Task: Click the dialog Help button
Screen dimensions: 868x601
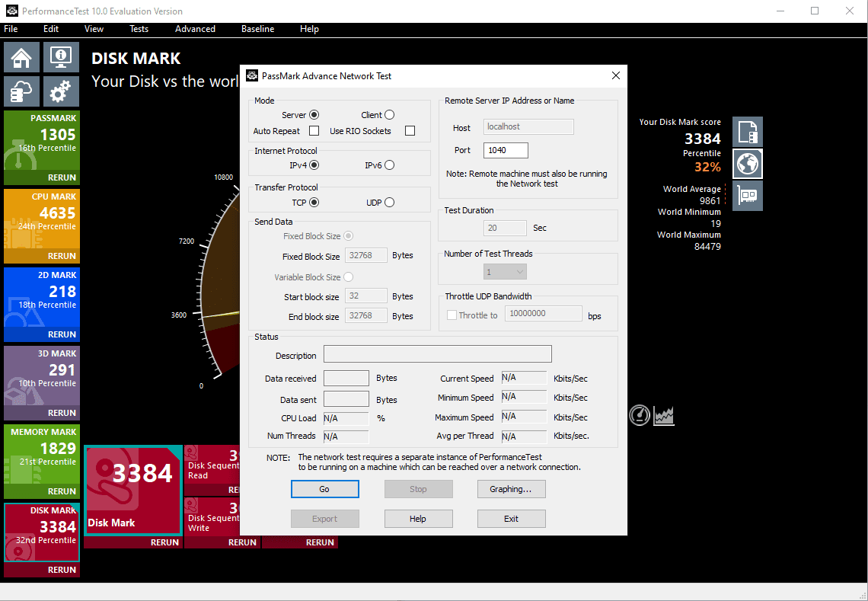Action: (x=418, y=519)
